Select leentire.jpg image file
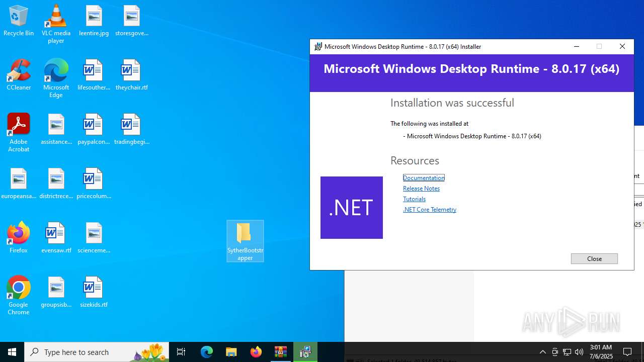The width and height of the screenshot is (644, 362). coord(94,21)
